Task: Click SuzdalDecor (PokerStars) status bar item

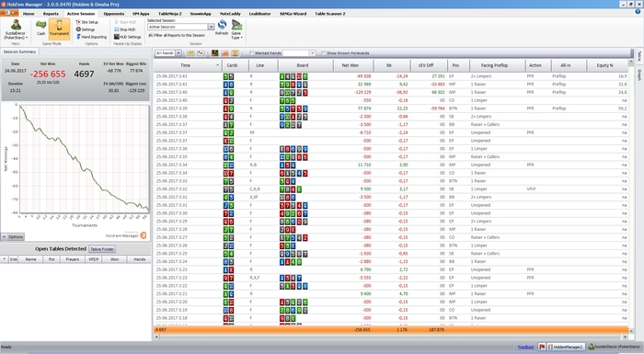Action: click(x=615, y=347)
